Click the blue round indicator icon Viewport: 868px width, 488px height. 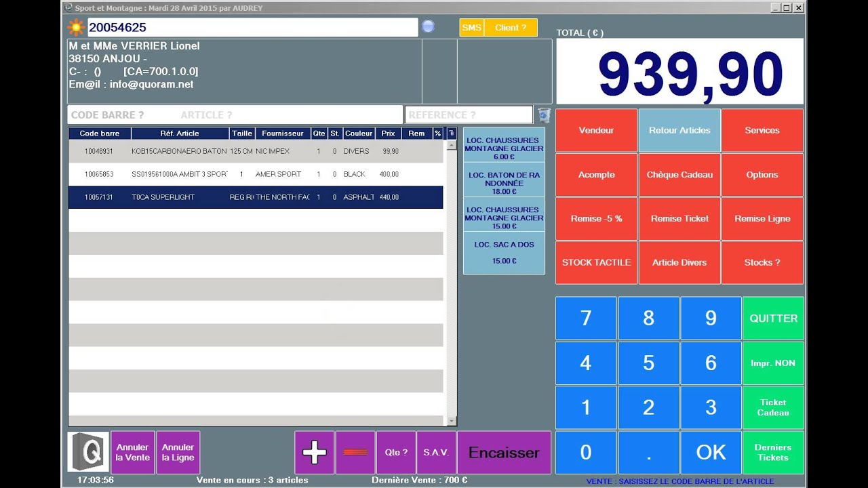pyautogui.click(x=428, y=26)
